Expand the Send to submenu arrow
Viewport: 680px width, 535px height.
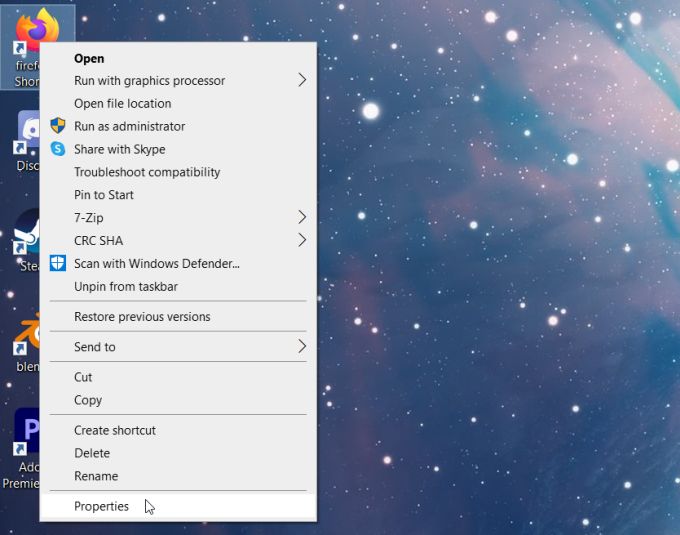coord(302,346)
